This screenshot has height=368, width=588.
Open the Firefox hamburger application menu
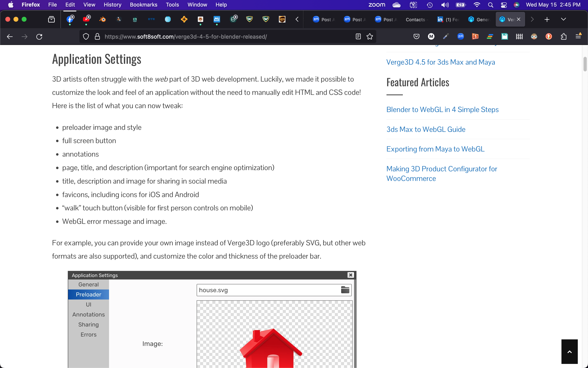click(x=579, y=36)
